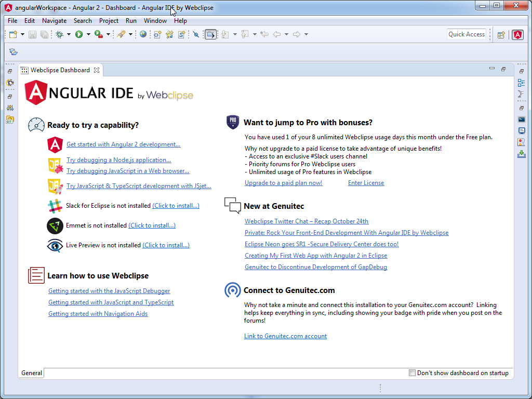
Task: Open Upgrade to a paid plan now link
Action: coord(284,183)
